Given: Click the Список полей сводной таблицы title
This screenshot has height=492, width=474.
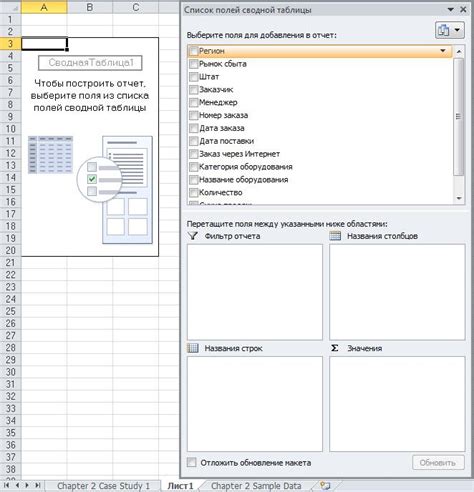Looking at the screenshot, I should click(248, 10).
